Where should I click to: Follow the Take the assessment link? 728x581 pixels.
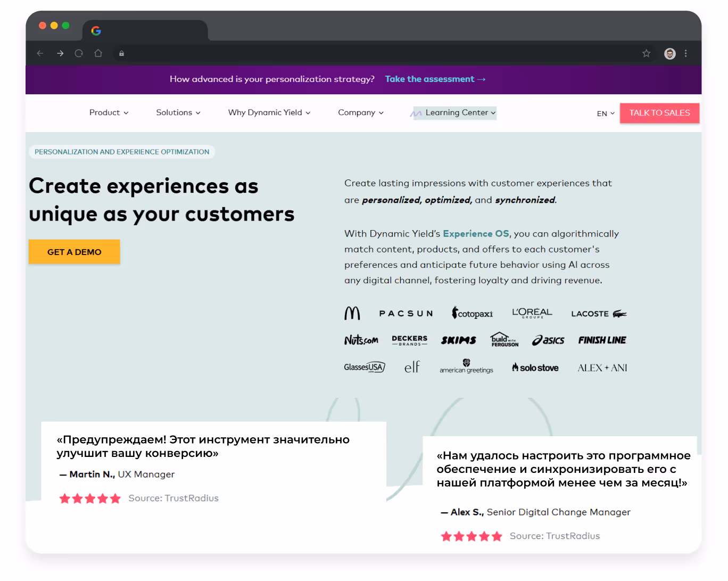[435, 79]
